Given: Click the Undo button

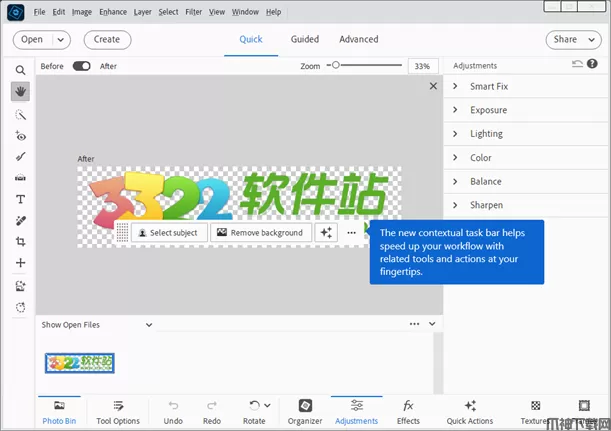Looking at the screenshot, I should tap(173, 412).
